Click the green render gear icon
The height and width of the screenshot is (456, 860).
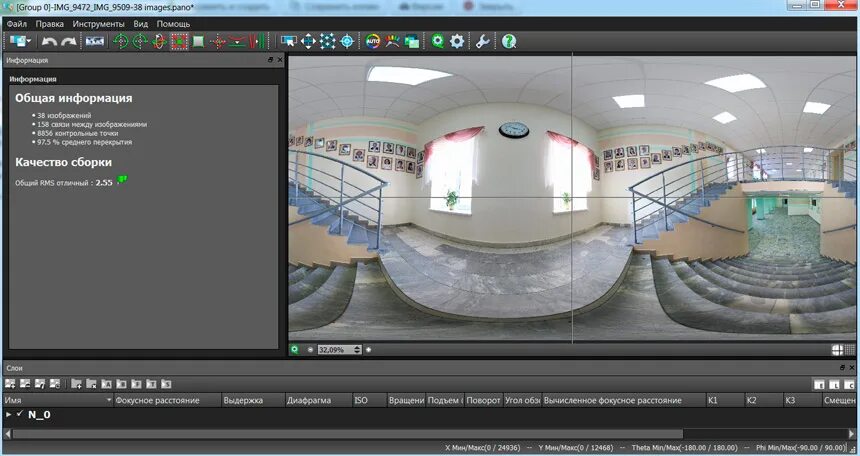click(x=438, y=41)
